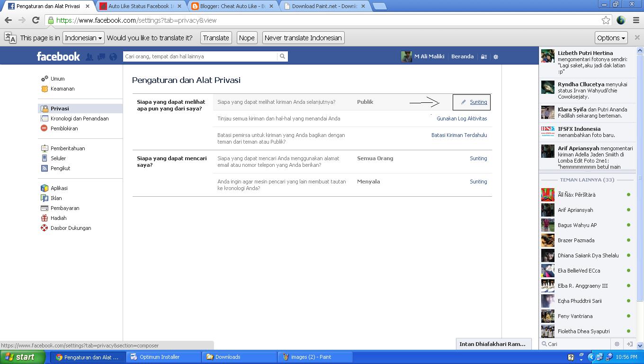Click the Nope button
Image resolution: width=644 pixels, height=364 pixels.
247,37
